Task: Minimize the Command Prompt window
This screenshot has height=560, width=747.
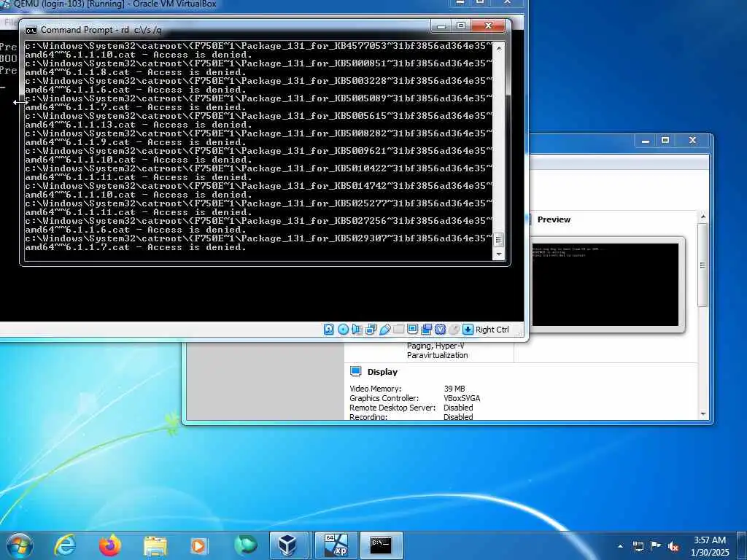Action: [x=441, y=26]
